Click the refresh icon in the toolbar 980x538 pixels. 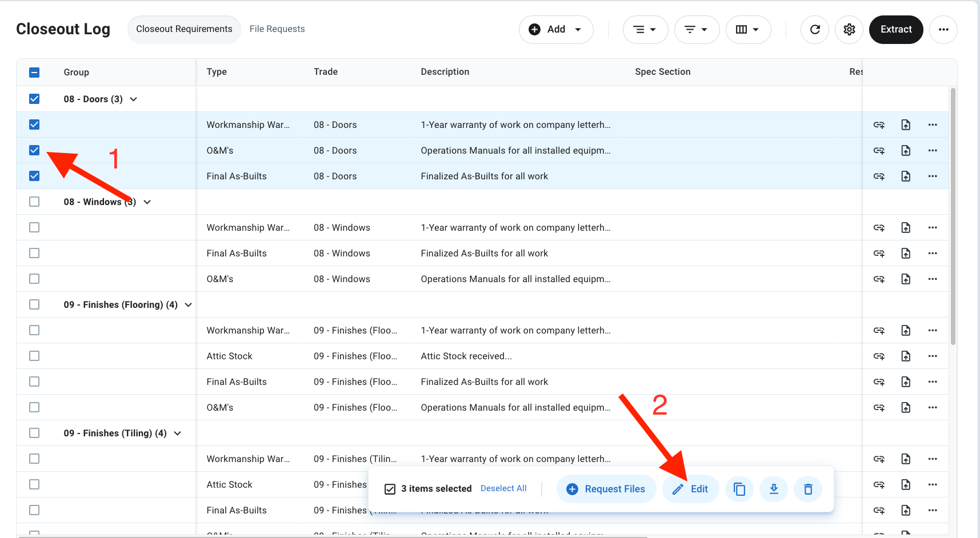815,30
